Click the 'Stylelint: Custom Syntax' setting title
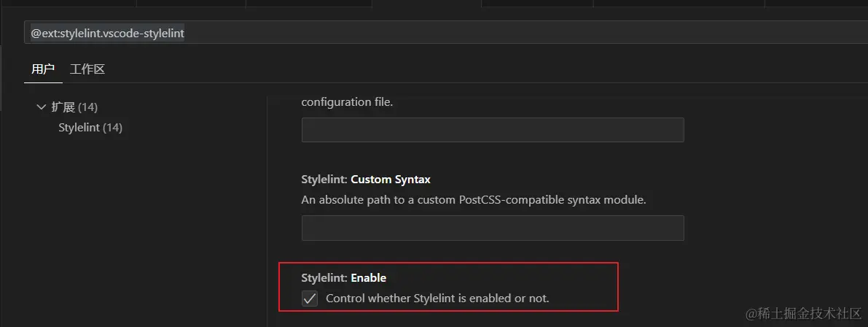This screenshot has width=868, height=327. (366, 179)
